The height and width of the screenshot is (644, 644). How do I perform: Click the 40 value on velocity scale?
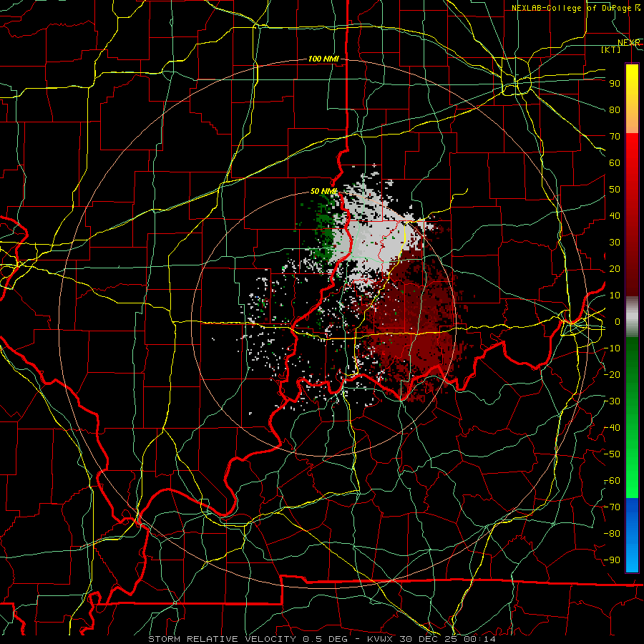(x=615, y=215)
